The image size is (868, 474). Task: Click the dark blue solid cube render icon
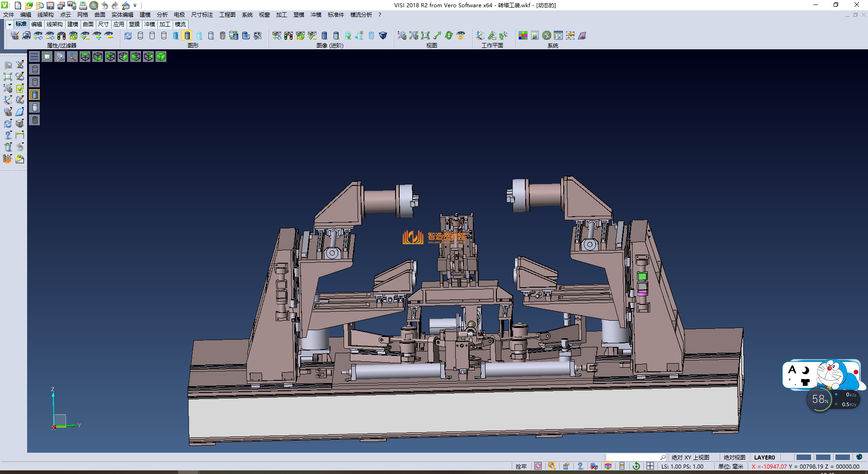pyautogui.click(x=383, y=36)
